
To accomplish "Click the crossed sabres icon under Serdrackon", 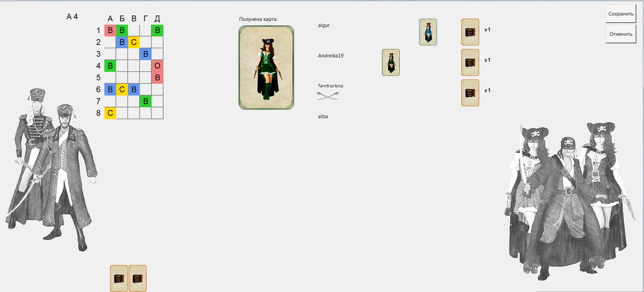I will 328,96.
